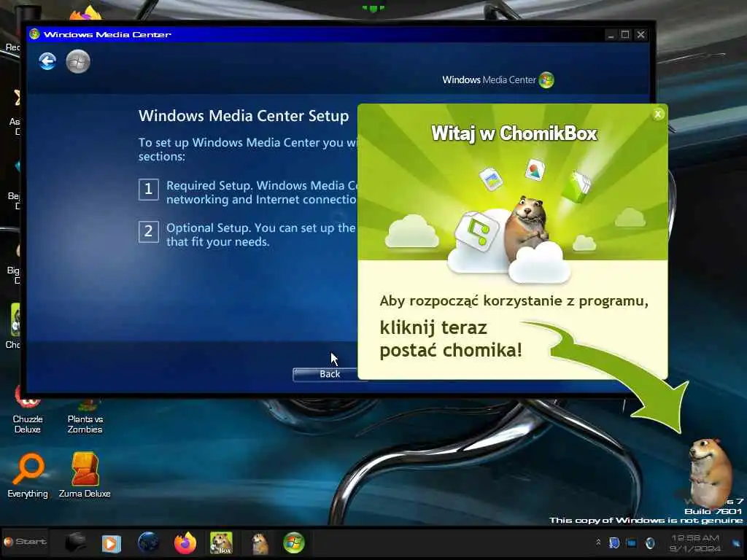Switch to Windows Media Center taskbar icon
This screenshot has height=560, width=747.
click(x=293, y=542)
